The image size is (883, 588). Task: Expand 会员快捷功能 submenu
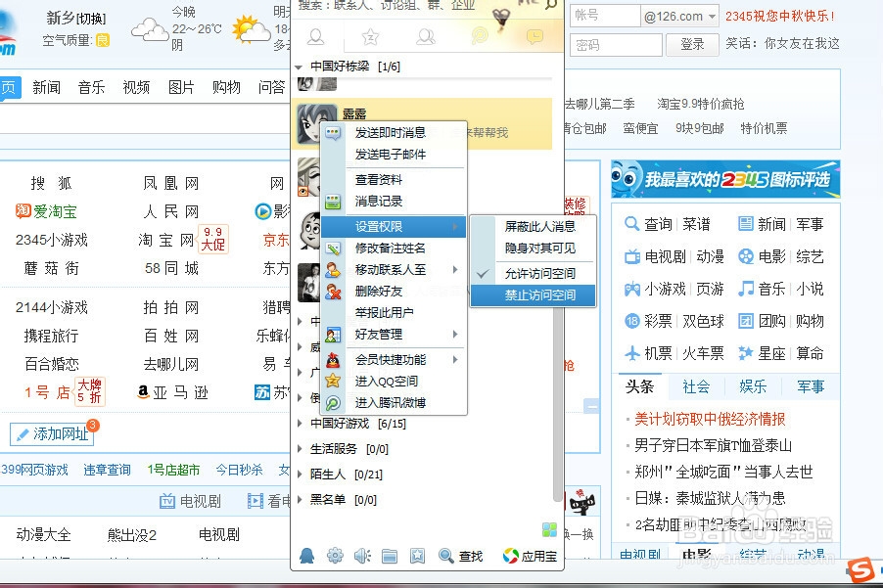tap(394, 360)
